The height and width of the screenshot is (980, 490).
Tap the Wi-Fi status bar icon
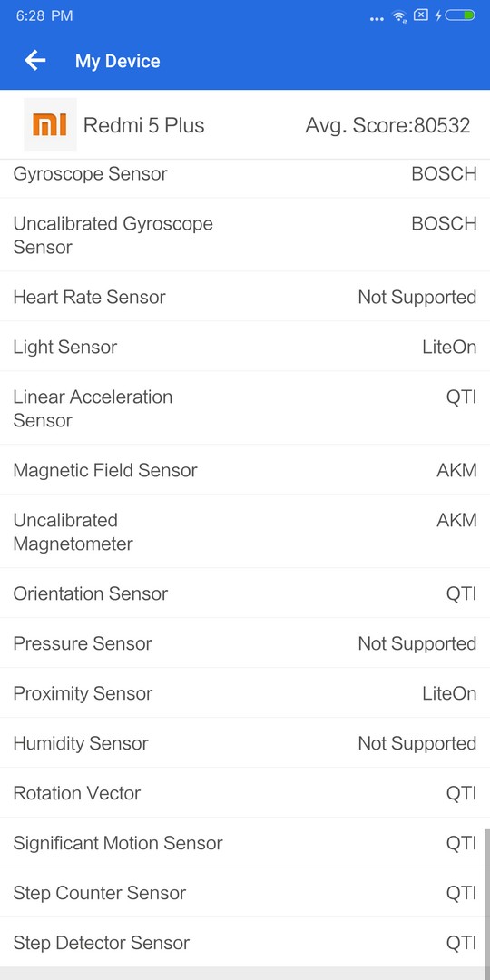tap(399, 16)
